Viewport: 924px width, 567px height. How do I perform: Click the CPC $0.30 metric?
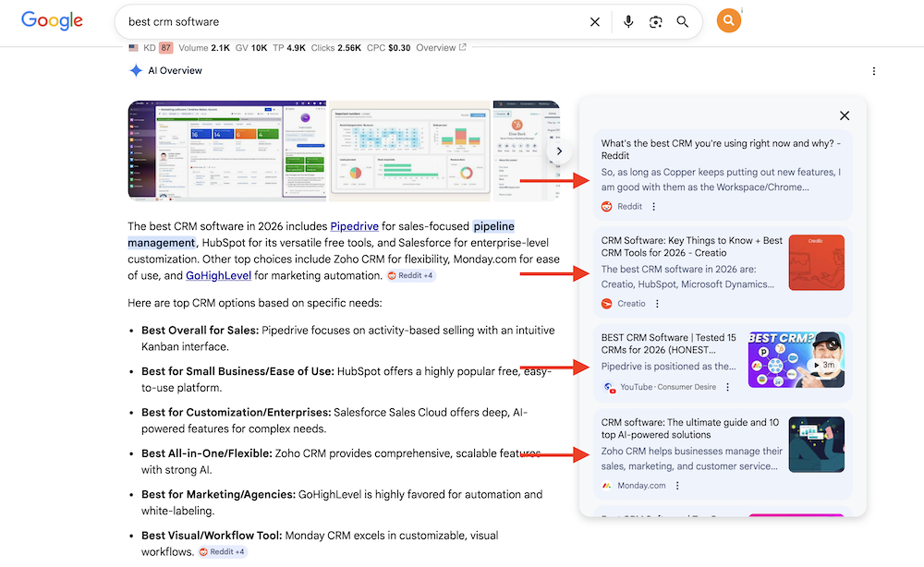[x=388, y=48]
